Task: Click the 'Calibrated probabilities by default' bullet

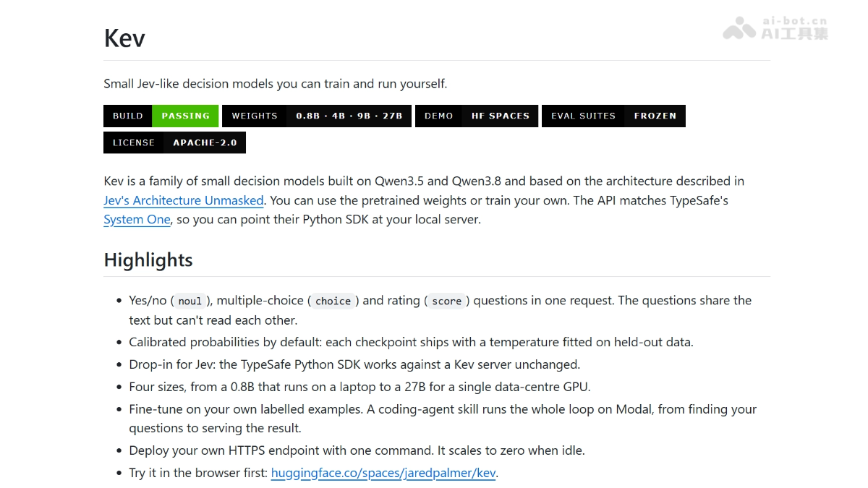Action: (411, 342)
